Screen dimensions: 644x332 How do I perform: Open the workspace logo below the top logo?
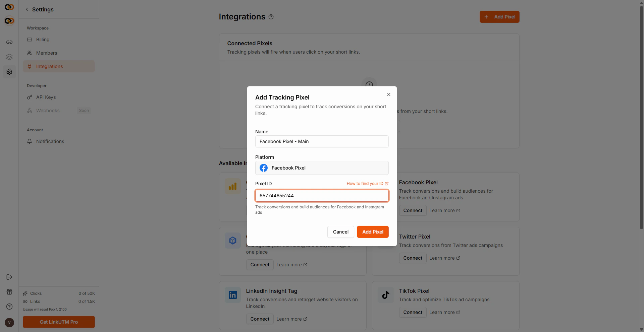click(9, 21)
